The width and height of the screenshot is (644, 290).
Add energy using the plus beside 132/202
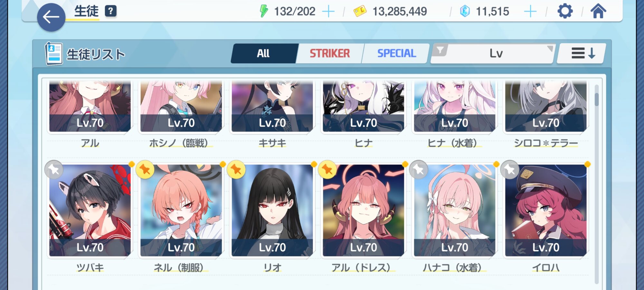[328, 12]
